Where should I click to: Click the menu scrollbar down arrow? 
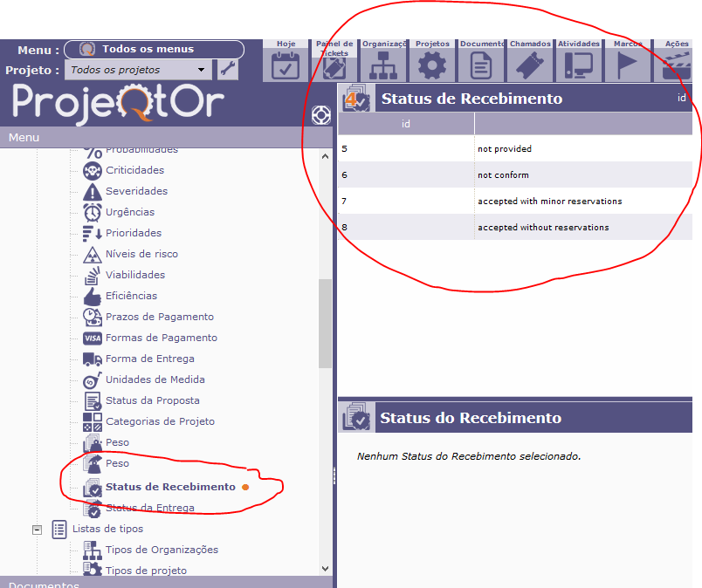coord(325,569)
